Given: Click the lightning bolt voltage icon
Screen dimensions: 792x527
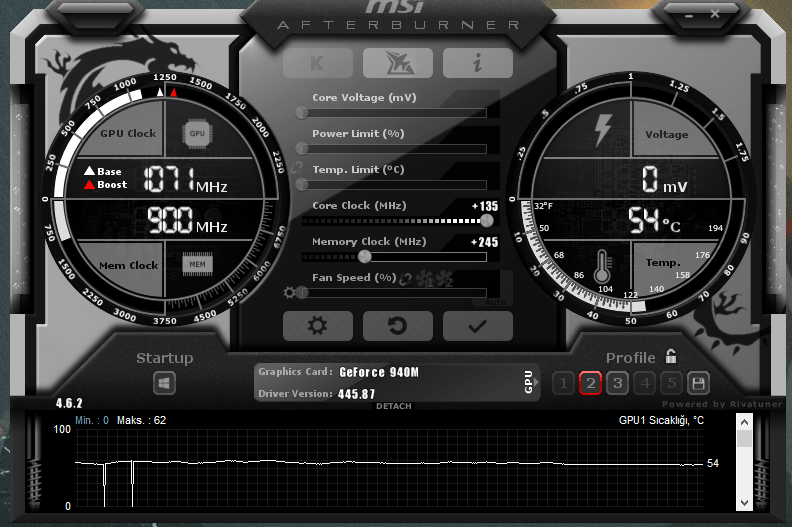Looking at the screenshot, I should [x=603, y=130].
